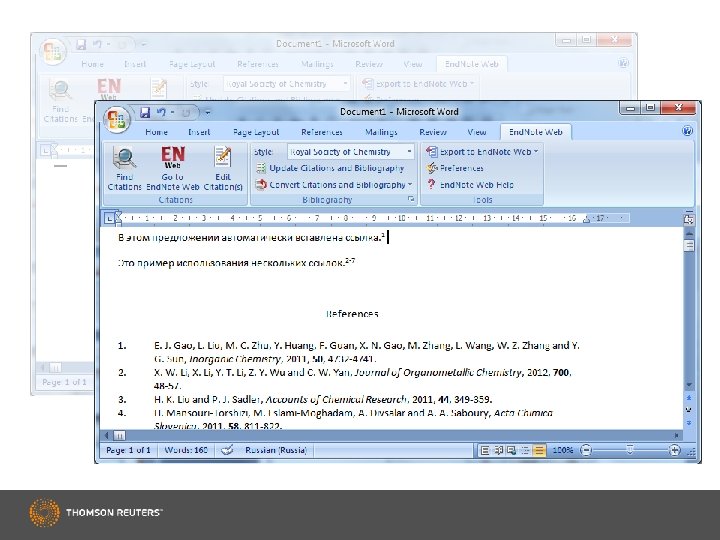Click the Undo icon in front window toolbar
This screenshot has width=720, height=540.
[161, 112]
